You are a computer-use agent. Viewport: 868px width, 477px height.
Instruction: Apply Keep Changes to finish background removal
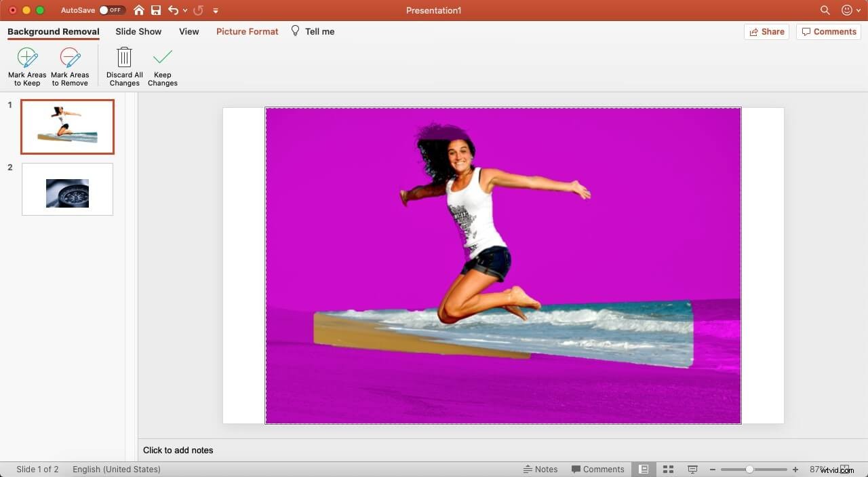tap(163, 65)
